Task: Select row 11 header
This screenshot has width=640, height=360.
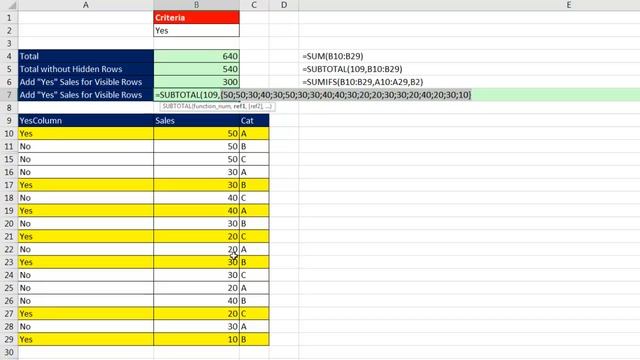Action: [x=9, y=146]
